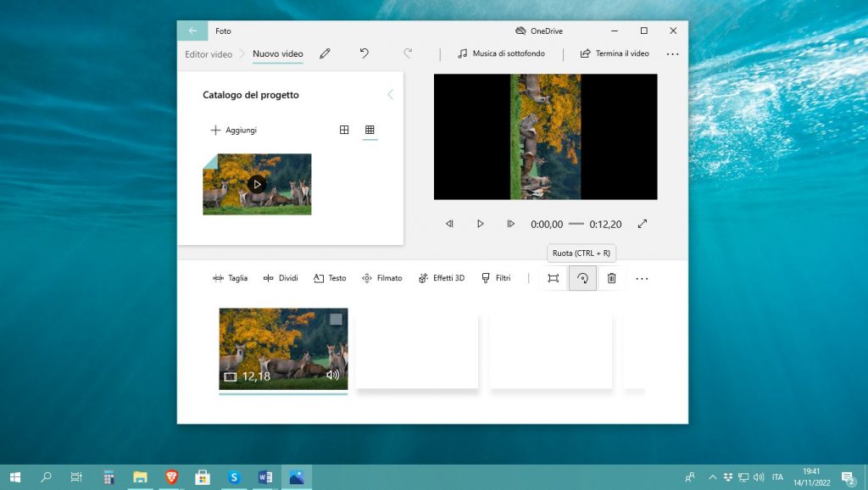Click the Ruota rotate icon
The height and width of the screenshot is (490, 868).
pos(582,278)
